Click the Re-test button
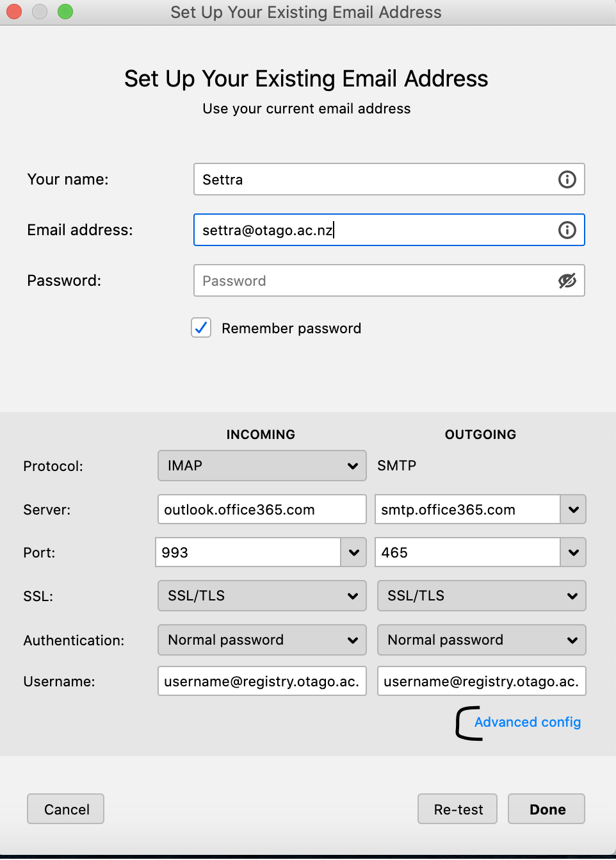The width and height of the screenshot is (616, 860). [x=458, y=809]
